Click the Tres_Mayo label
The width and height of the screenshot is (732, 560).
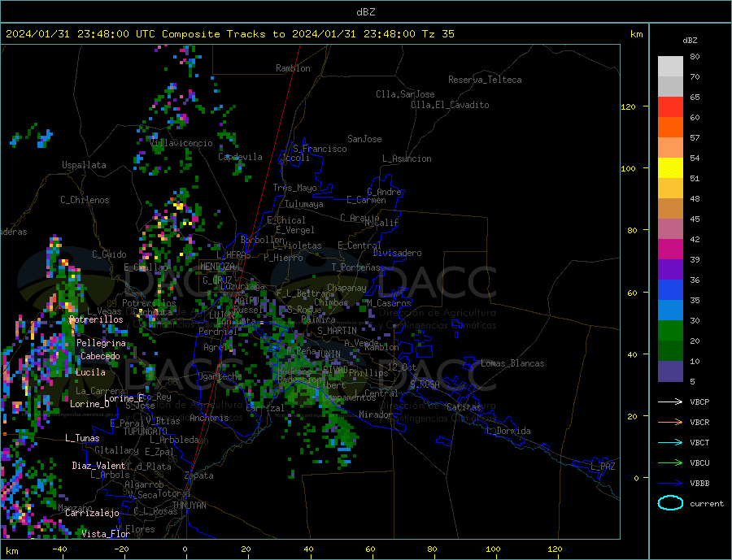pos(295,188)
